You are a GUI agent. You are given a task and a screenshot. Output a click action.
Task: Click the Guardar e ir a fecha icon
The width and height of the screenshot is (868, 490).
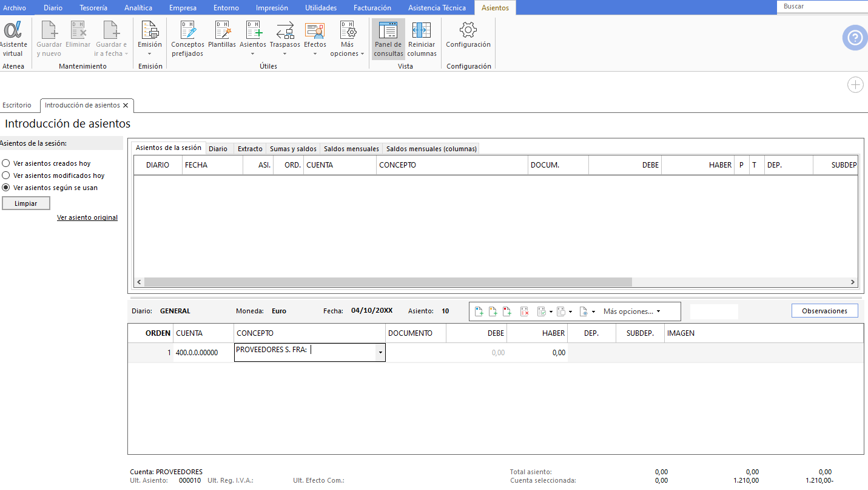pos(111,39)
